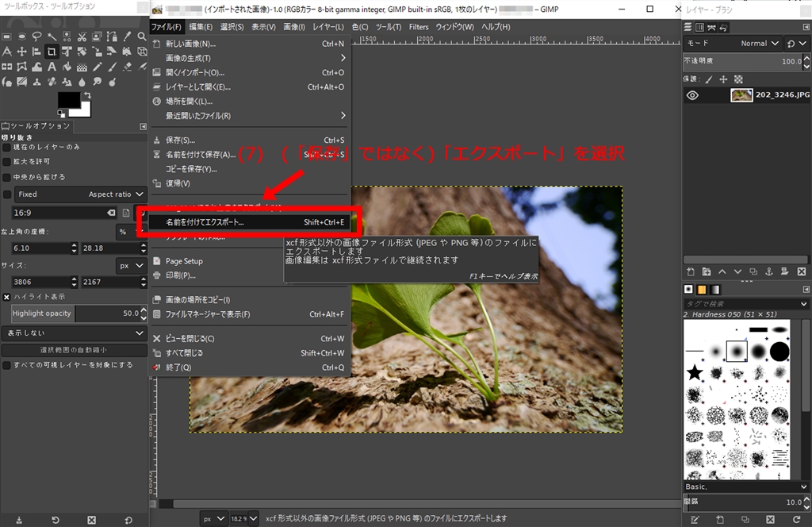This screenshot has width=812, height=527.
Task: Enable '中央から拡げる' checkbox
Action: point(6,177)
